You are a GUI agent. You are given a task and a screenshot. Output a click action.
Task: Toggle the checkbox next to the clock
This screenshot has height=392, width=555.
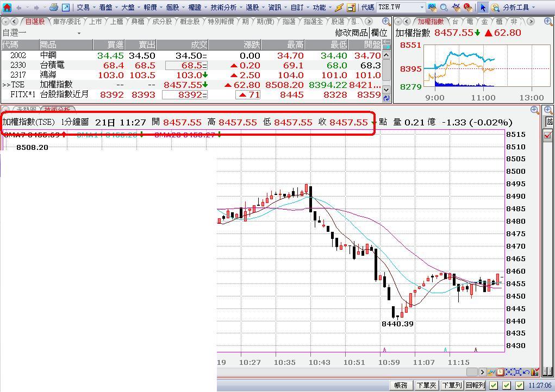coord(520,385)
